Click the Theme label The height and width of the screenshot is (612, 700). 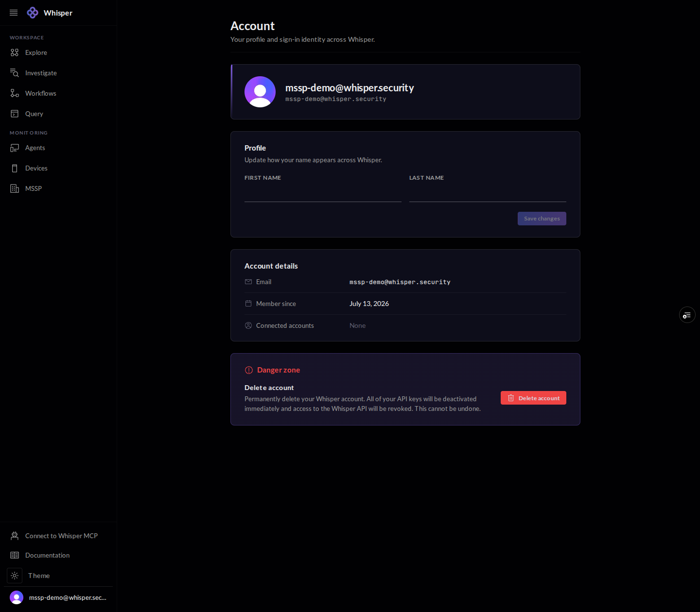tap(39, 576)
